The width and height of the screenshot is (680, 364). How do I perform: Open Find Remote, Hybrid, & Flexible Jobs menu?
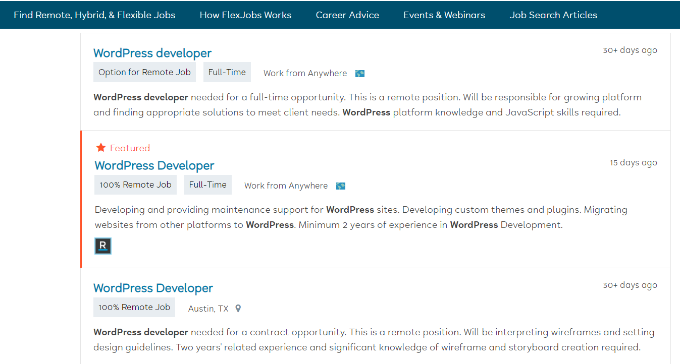pos(94,15)
